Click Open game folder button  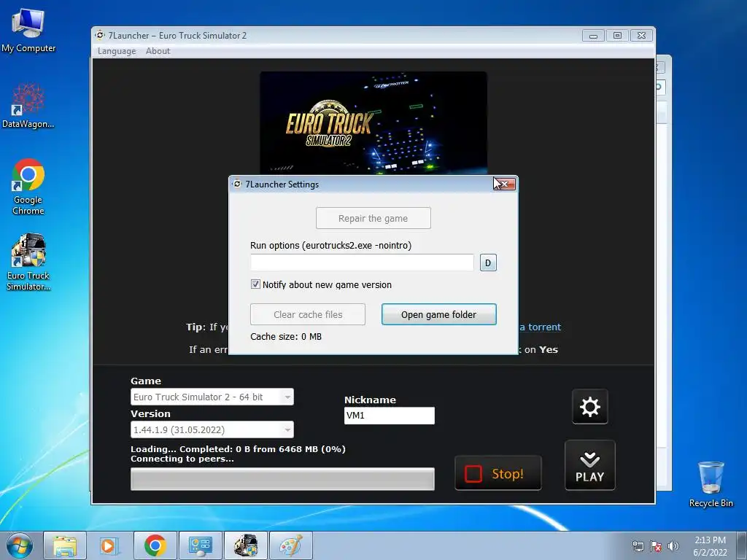click(438, 314)
